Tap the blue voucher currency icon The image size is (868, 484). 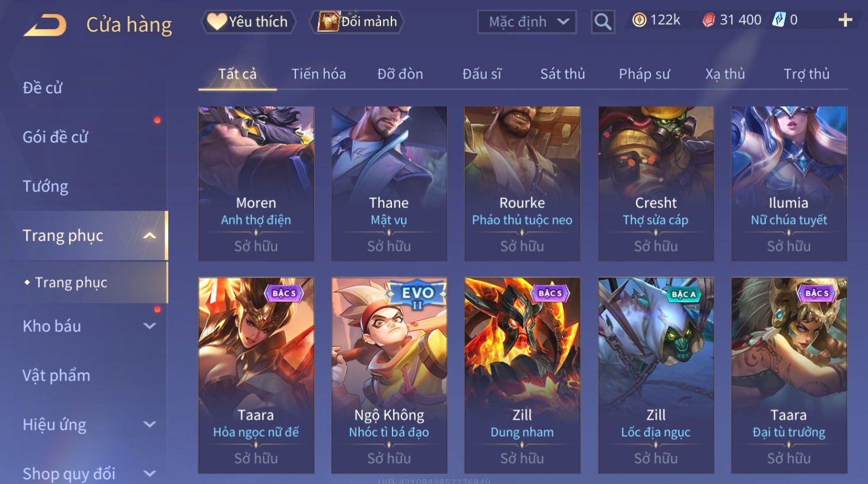click(779, 20)
